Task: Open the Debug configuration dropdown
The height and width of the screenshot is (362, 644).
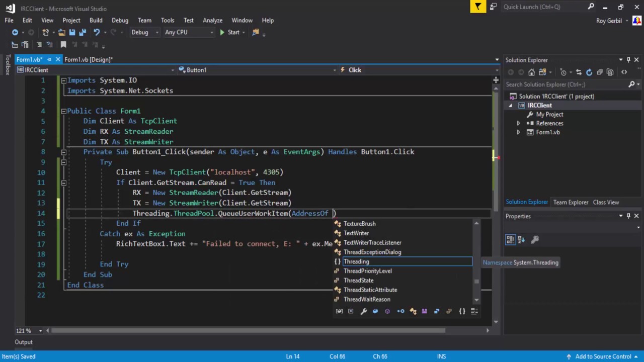Action: [145, 32]
